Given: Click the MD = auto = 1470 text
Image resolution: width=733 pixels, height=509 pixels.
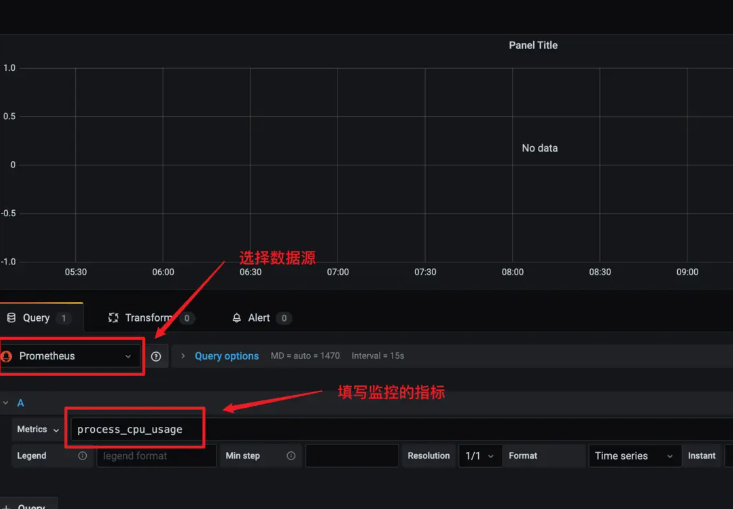Looking at the screenshot, I should pos(305,356).
